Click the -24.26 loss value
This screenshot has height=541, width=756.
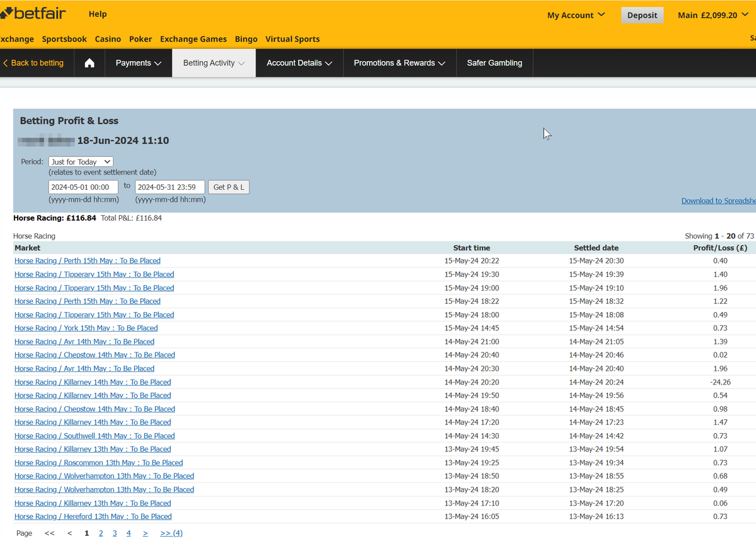[720, 382]
